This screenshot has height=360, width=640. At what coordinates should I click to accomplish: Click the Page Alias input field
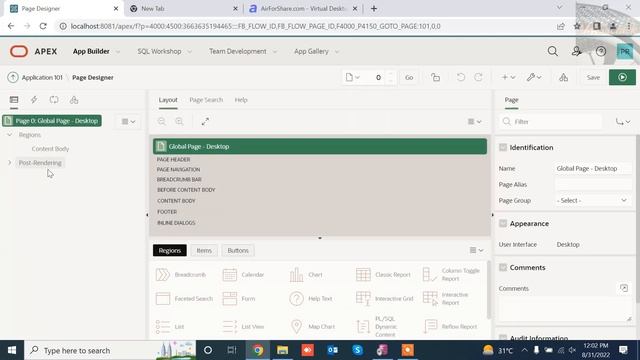point(593,184)
